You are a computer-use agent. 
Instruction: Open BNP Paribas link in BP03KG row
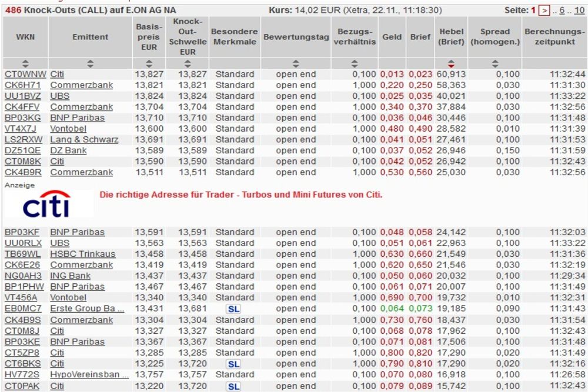77,118
